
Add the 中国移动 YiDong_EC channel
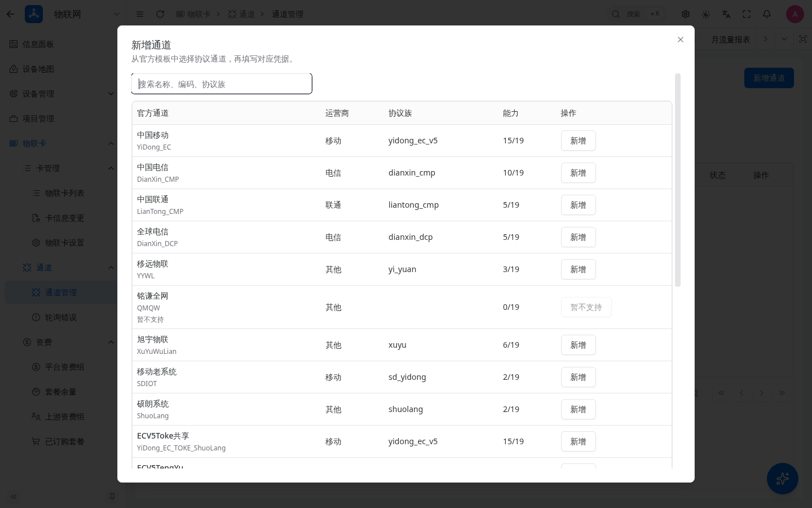[578, 141]
